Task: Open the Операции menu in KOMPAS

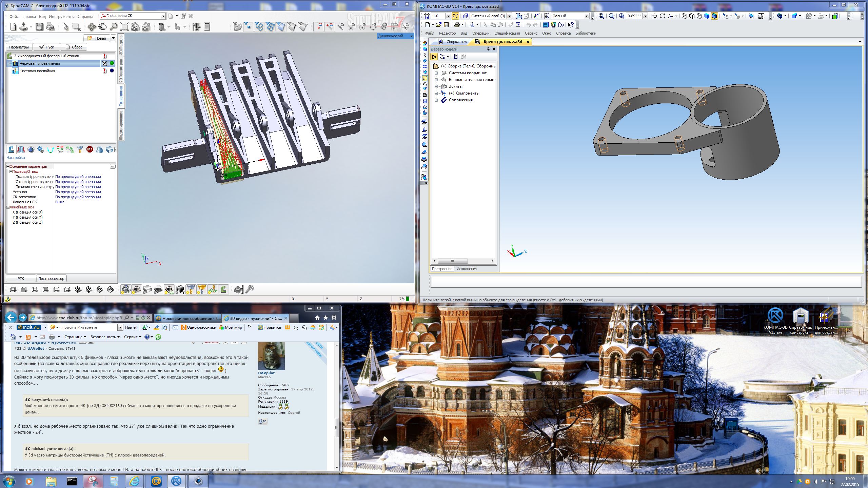Action: click(x=480, y=33)
